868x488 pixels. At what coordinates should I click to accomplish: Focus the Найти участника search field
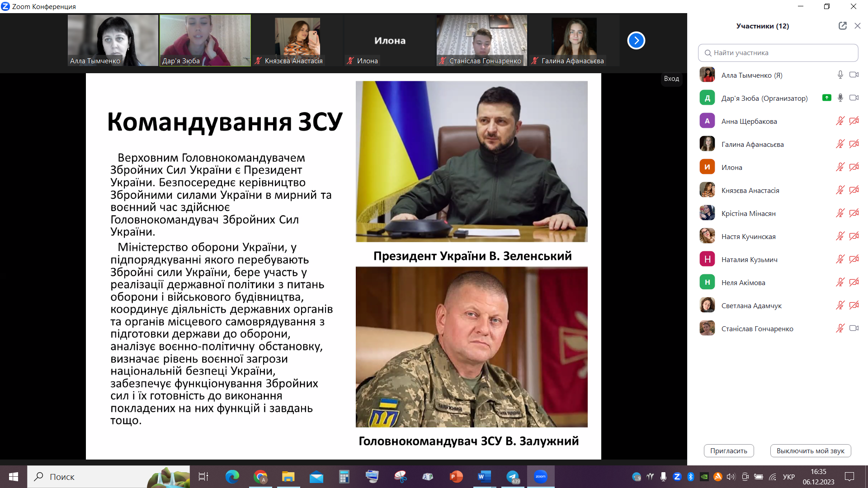coord(778,53)
